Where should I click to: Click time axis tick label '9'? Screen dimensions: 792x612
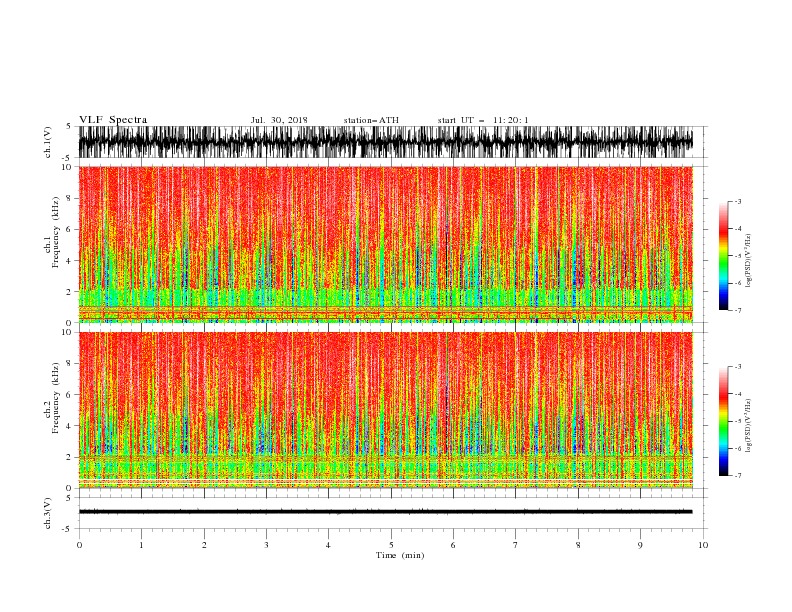tap(640, 545)
